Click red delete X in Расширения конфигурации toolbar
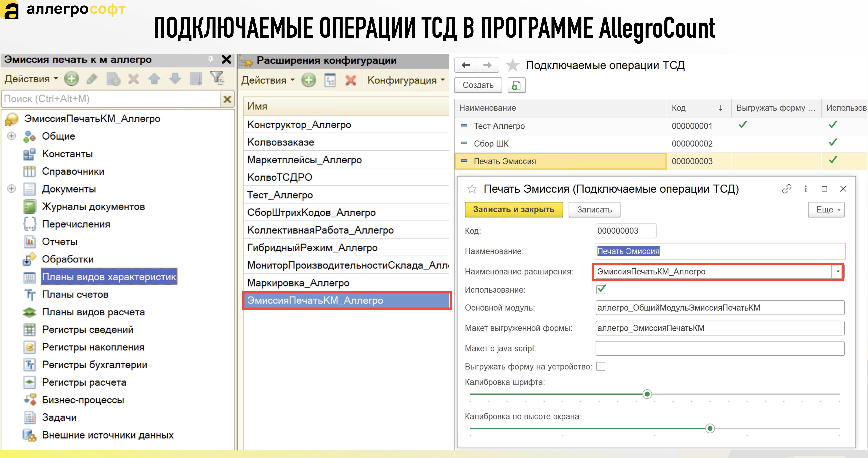Screen dimensions: 868x458 pos(351,80)
